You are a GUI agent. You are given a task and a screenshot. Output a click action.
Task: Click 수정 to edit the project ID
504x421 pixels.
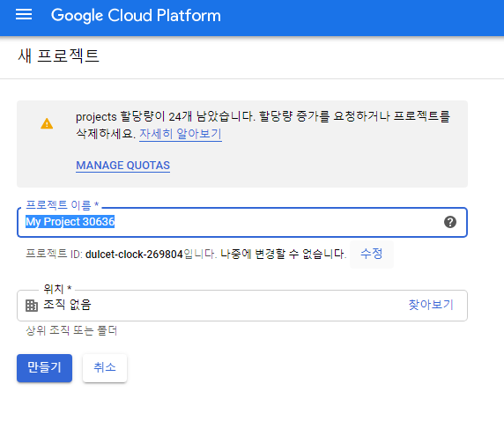pyautogui.click(x=372, y=254)
